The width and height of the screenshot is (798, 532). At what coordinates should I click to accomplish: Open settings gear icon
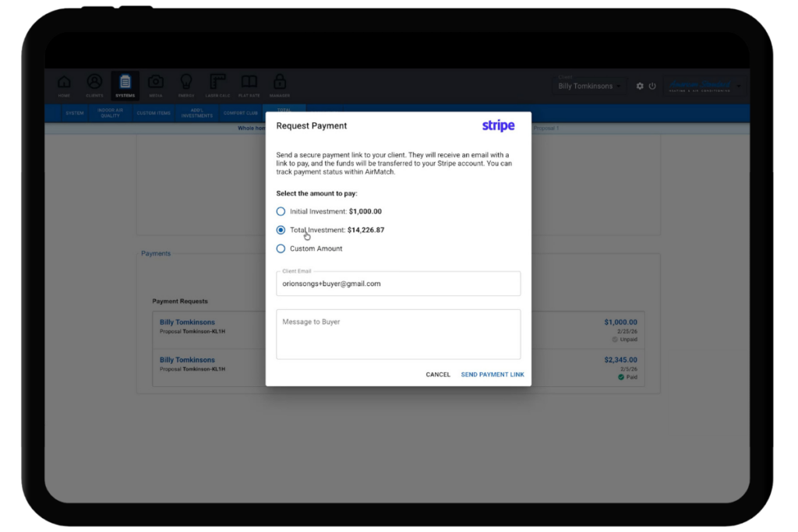pyautogui.click(x=640, y=86)
